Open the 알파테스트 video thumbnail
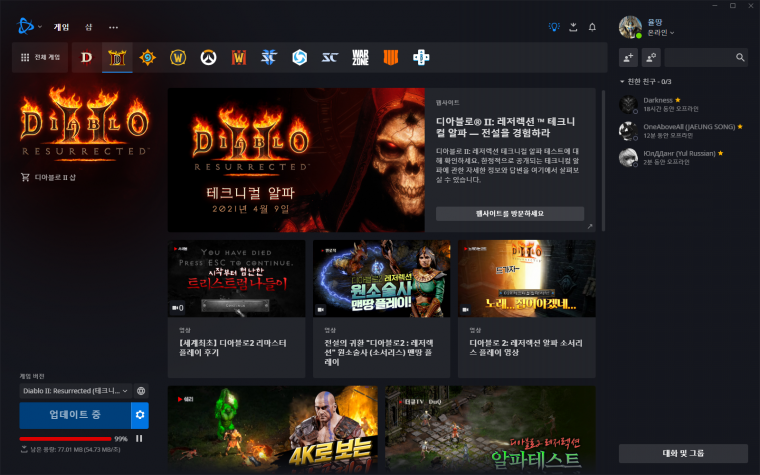 tap(491, 429)
